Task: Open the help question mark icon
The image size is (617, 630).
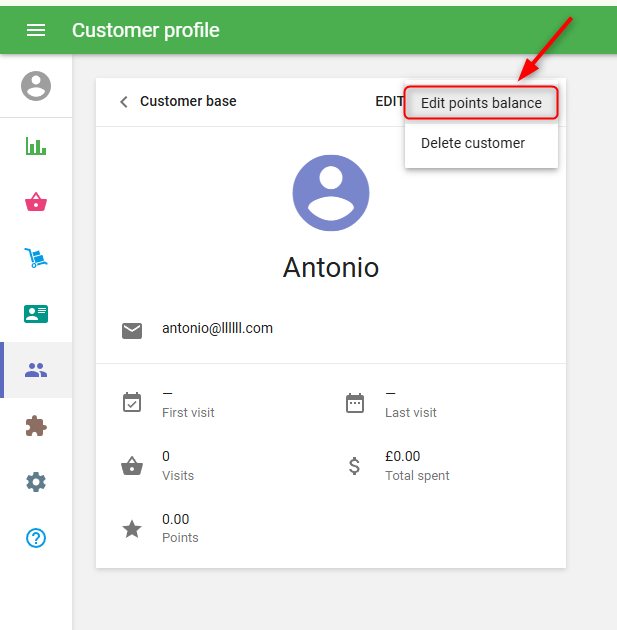Action: 36,538
